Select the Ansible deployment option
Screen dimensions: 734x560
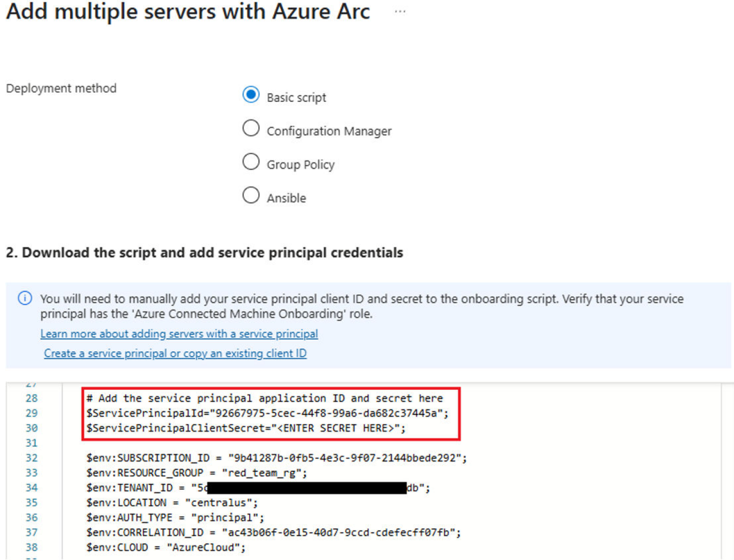click(x=251, y=195)
